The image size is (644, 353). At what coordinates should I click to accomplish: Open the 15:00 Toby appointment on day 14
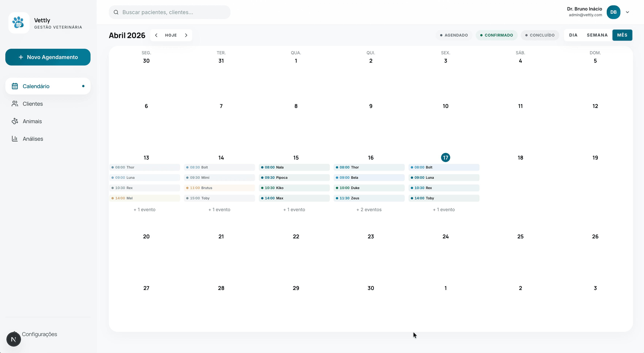(219, 198)
